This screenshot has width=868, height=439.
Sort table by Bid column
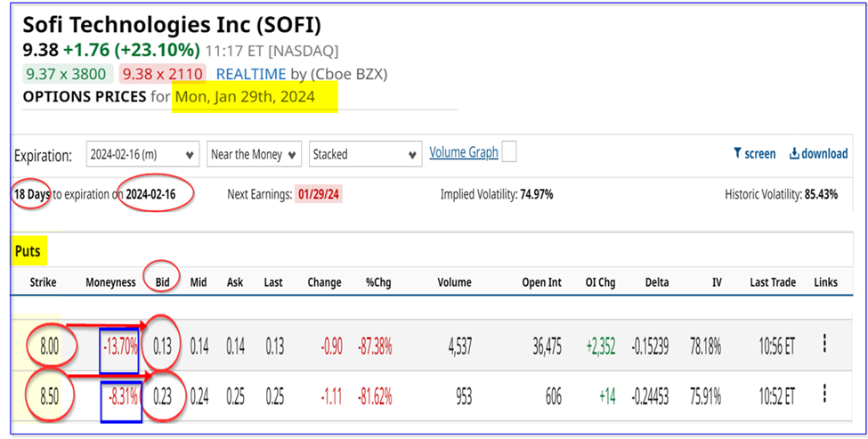(163, 282)
